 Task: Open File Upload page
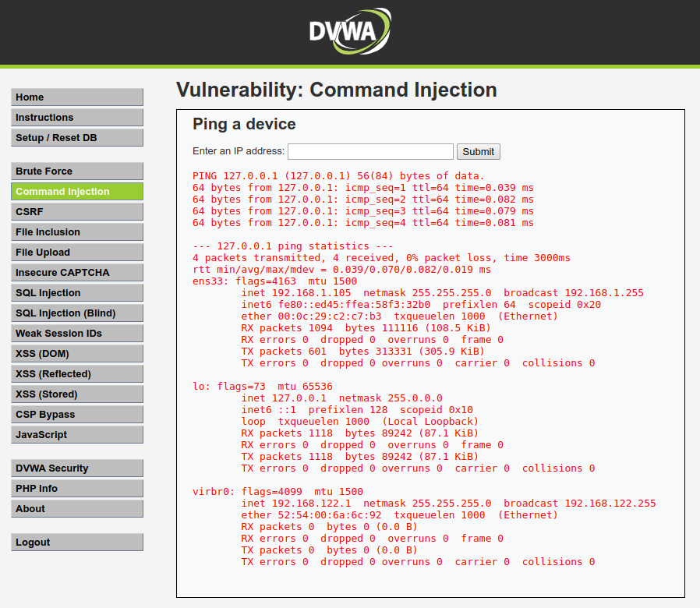(77, 253)
